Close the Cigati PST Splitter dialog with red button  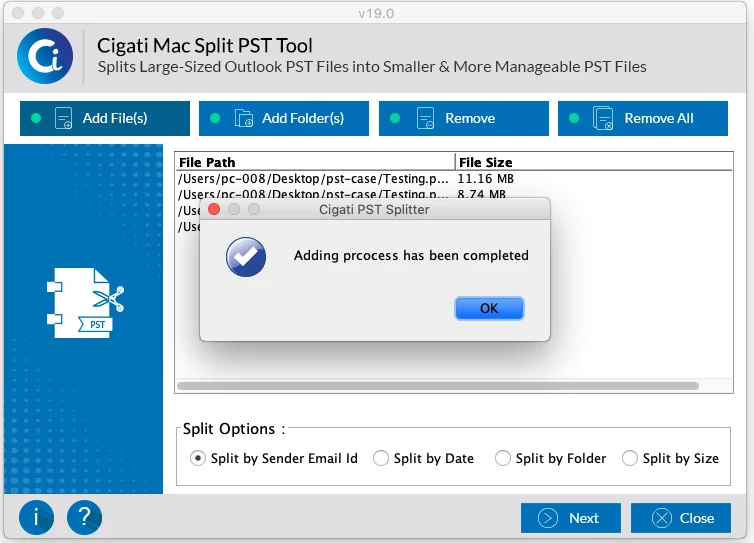coord(214,209)
